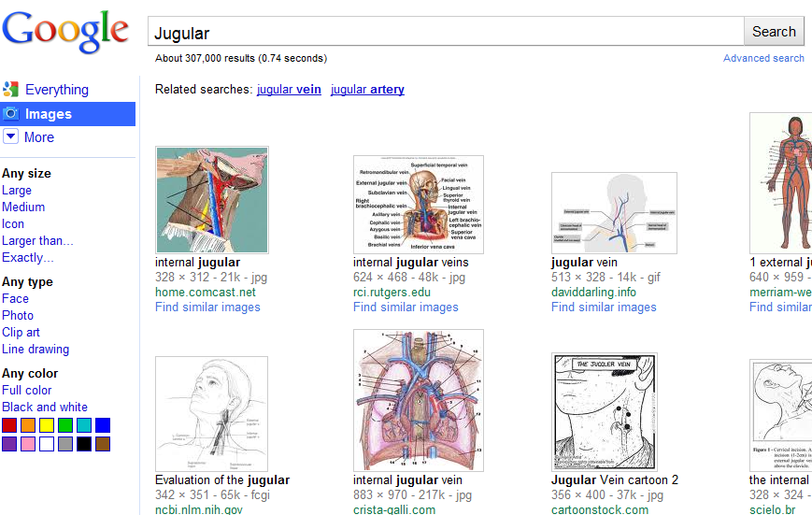This screenshot has height=515, width=812.
Task: Click into the Jugular search field
Action: click(x=446, y=32)
